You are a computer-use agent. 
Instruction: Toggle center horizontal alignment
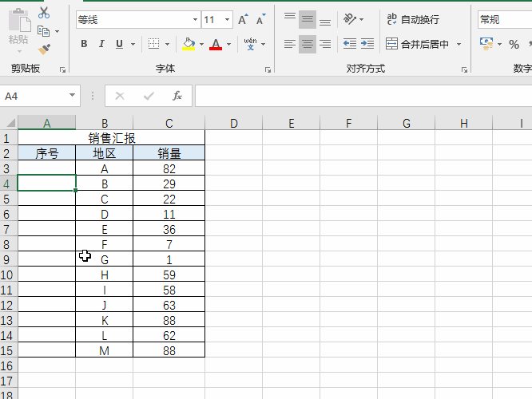tap(308, 44)
